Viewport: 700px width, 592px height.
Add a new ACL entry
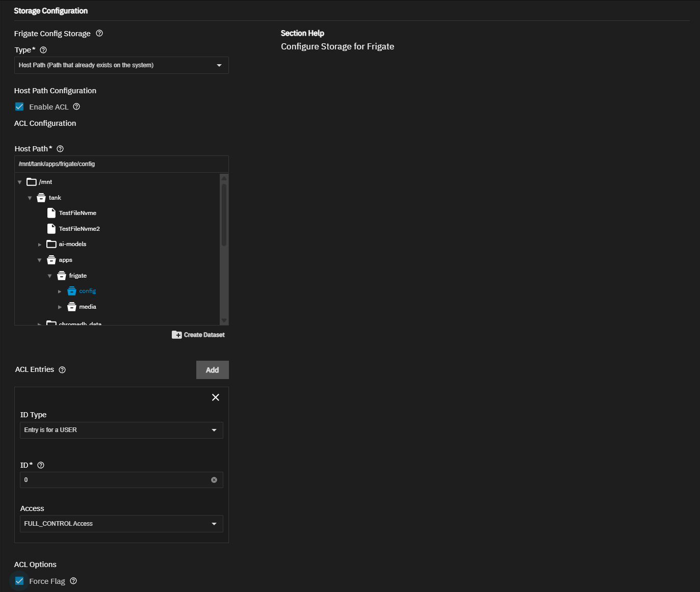(212, 370)
